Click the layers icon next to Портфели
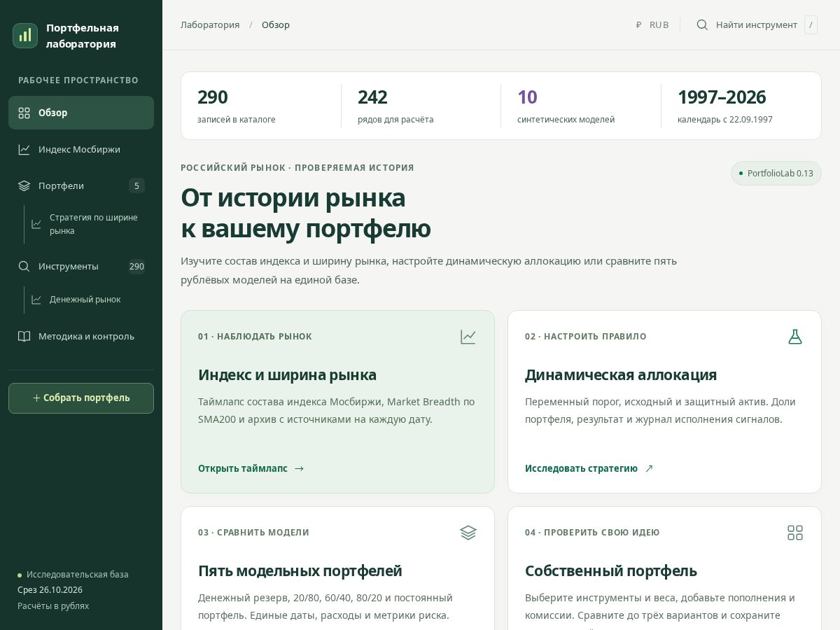Viewport: 840px width, 630px height. [x=24, y=185]
